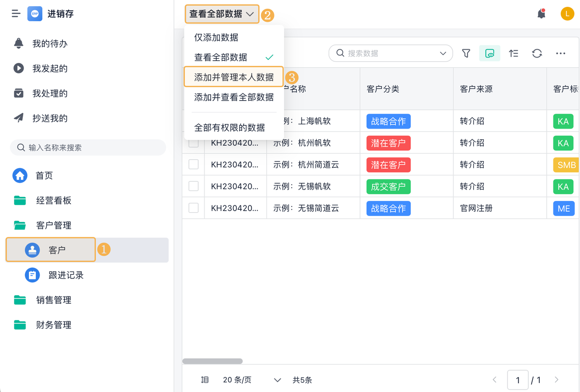Go to previous page arrow
The width and height of the screenshot is (580, 392).
click(x=494, y=380)
